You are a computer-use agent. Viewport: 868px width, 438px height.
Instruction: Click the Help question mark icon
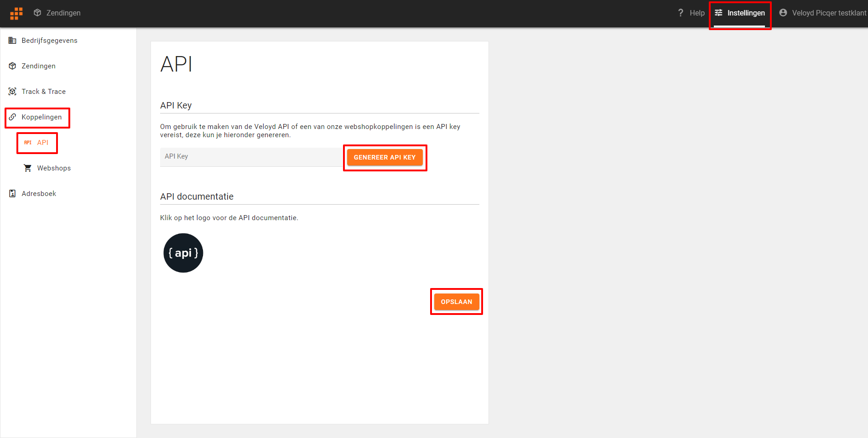pyautogui.click(x=681, y=13)
